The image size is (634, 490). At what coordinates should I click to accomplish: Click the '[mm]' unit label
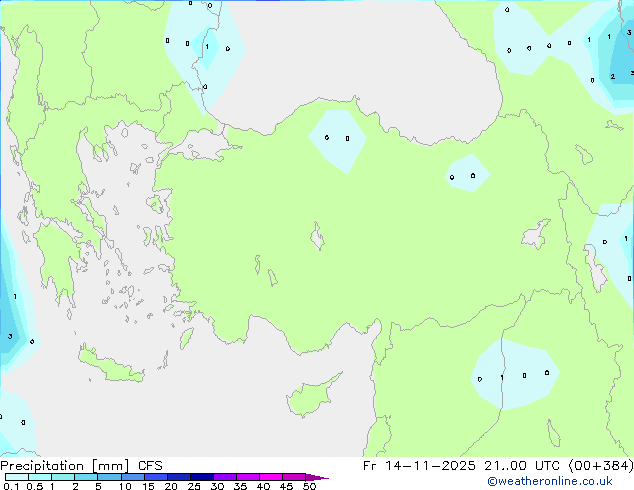click(x=110, y=466)
